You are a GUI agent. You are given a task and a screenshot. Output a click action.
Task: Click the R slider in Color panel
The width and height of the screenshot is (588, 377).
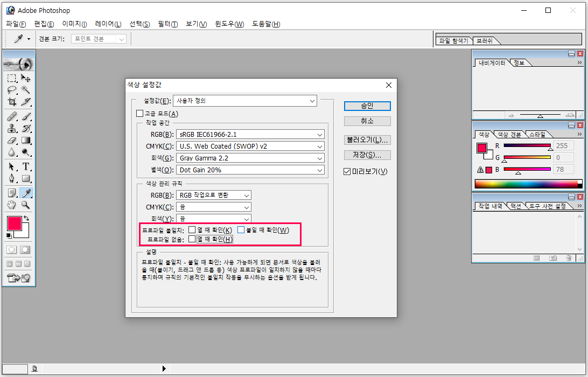click(x=527, y=145)
